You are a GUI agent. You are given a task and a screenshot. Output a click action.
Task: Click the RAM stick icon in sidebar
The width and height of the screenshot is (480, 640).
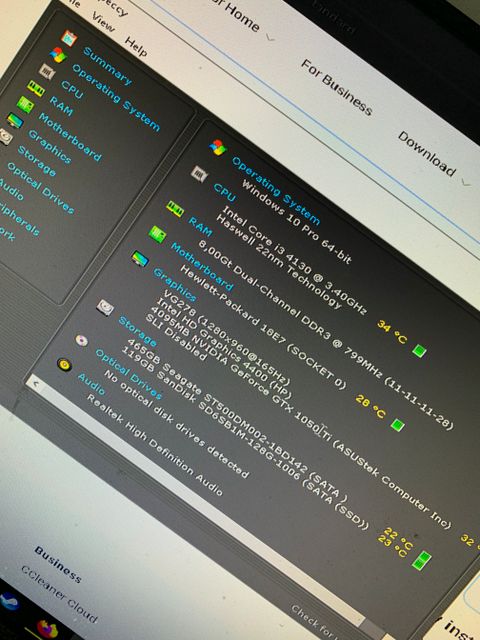pos(36,88)
